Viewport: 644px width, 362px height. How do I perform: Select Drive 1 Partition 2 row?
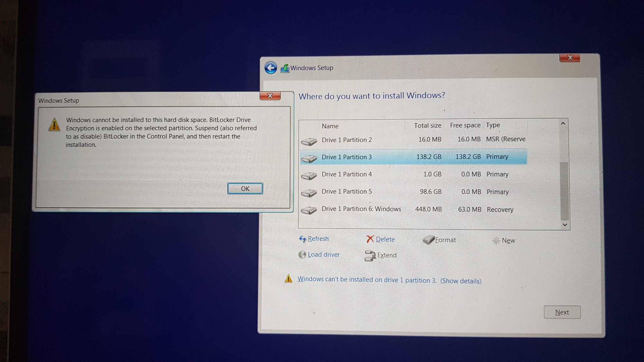413,140
